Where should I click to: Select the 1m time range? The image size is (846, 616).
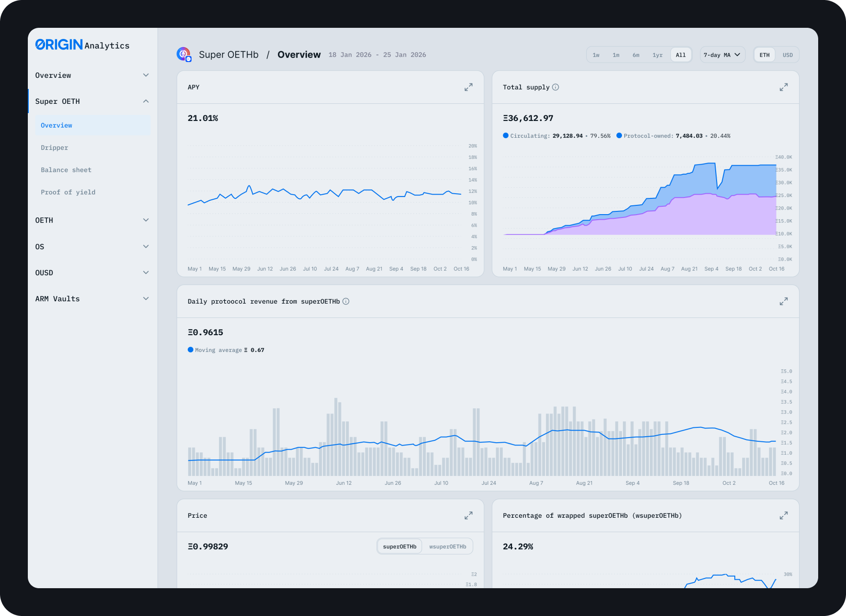616,55
